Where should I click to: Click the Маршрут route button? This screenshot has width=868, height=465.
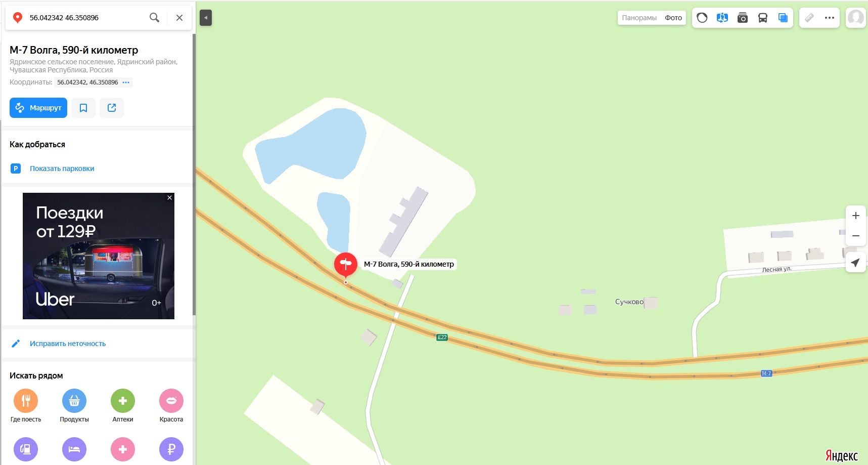[x=38, y=108]
